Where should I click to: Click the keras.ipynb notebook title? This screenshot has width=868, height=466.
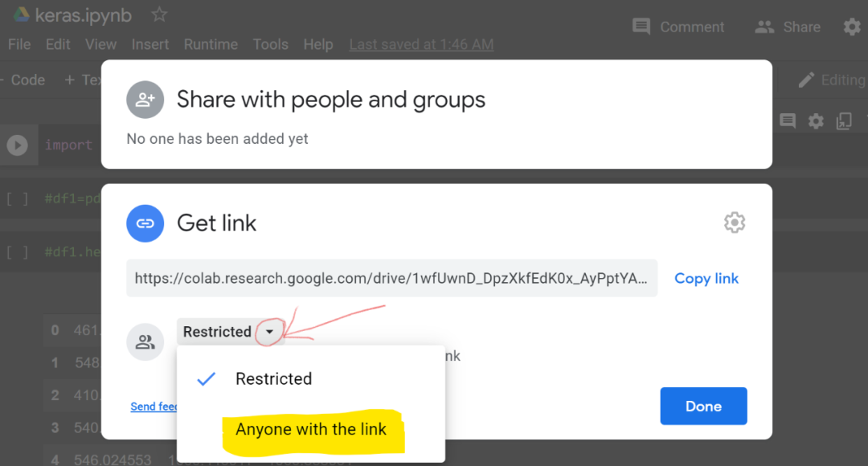click(83, 15)
